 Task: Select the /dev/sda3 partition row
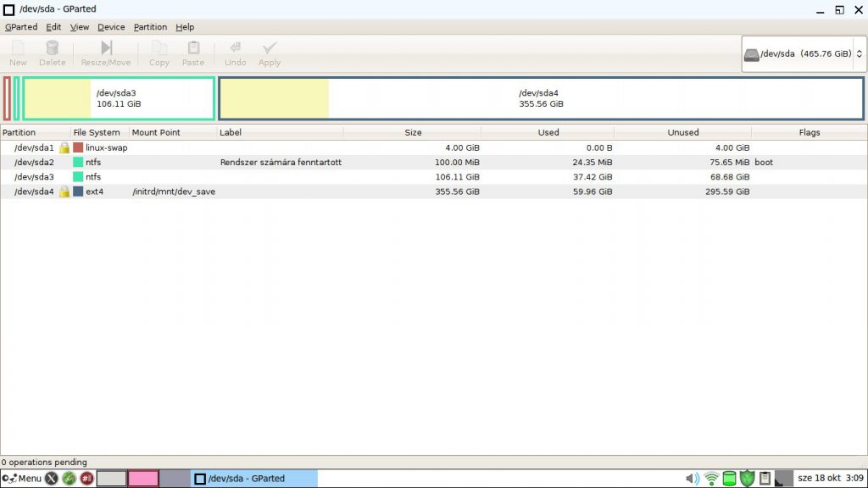433,177
